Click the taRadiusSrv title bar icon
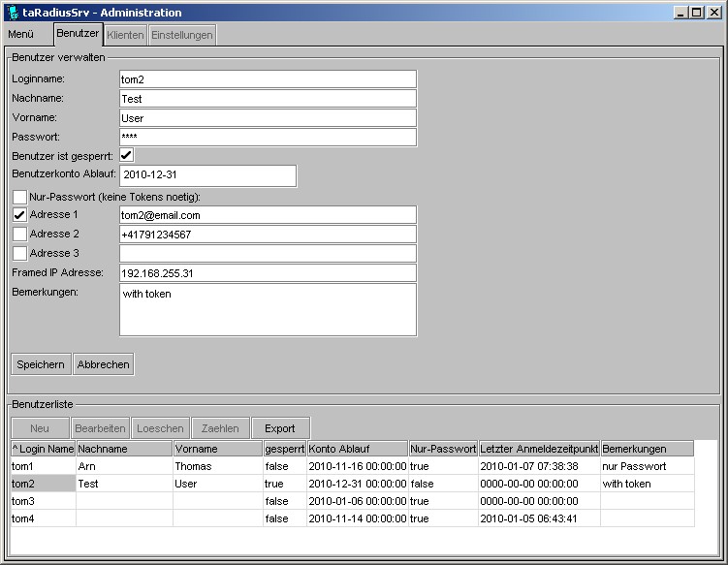 pos(12,13)
